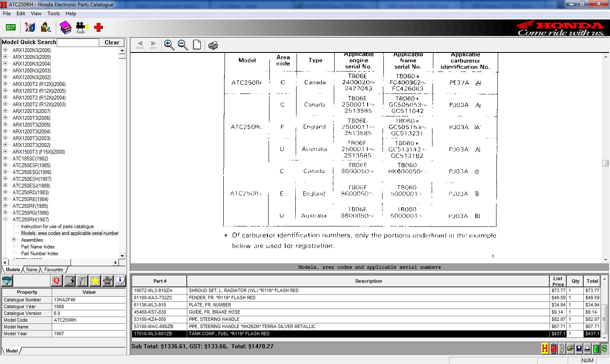Expand the ATC185SC(1982) tree node
The height and width of the screenshot is (364, 610).
(x=6, y=158)
